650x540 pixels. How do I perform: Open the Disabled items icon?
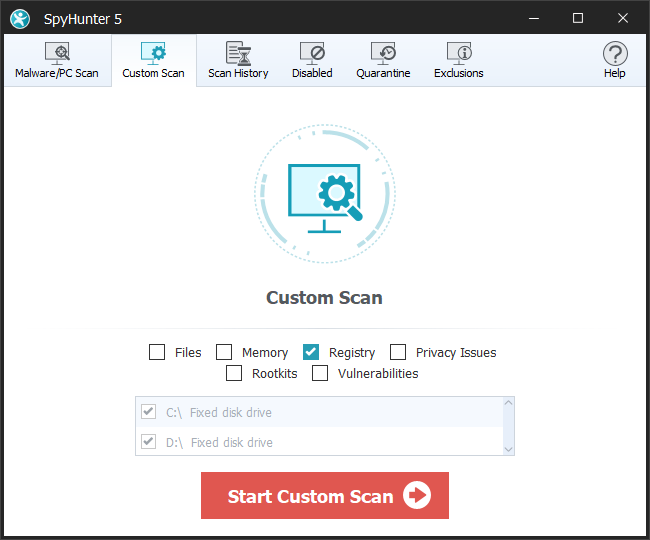point(312,53)
